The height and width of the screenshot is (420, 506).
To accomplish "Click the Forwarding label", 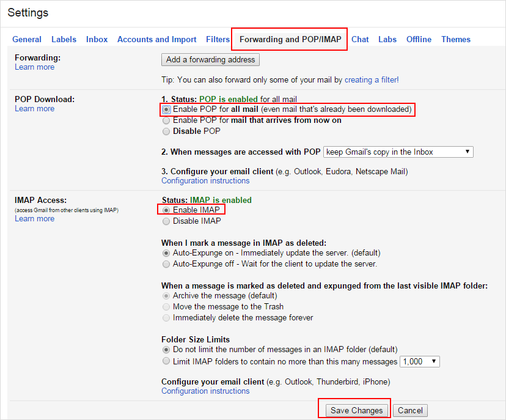I will coord(37,58).
